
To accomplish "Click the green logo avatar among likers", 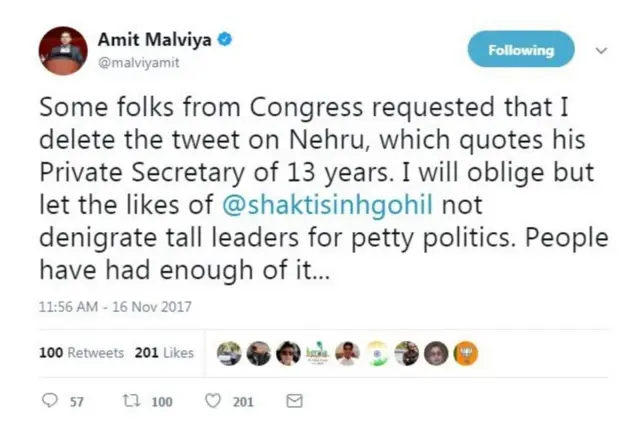I will click(318, 353).
